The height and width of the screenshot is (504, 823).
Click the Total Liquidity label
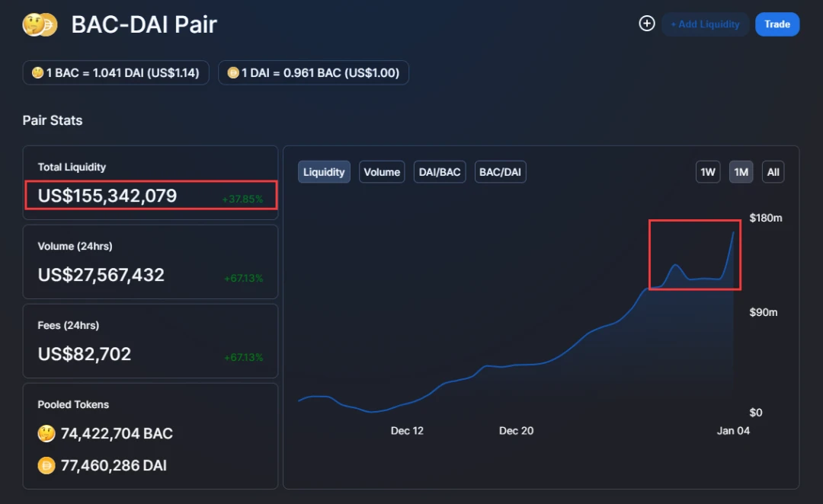pyautogui.click(x=72, y=167)
